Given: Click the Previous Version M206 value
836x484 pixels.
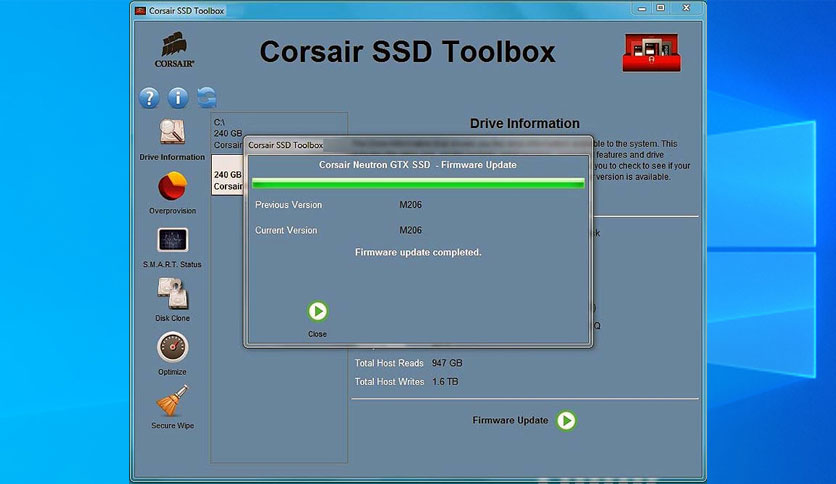Looking at the screenshot, I should click(411, 205).
